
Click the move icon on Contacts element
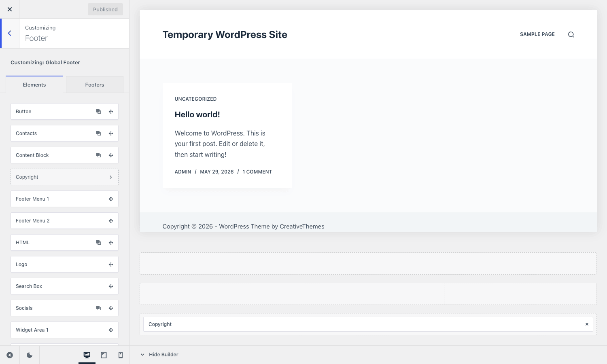111,133
